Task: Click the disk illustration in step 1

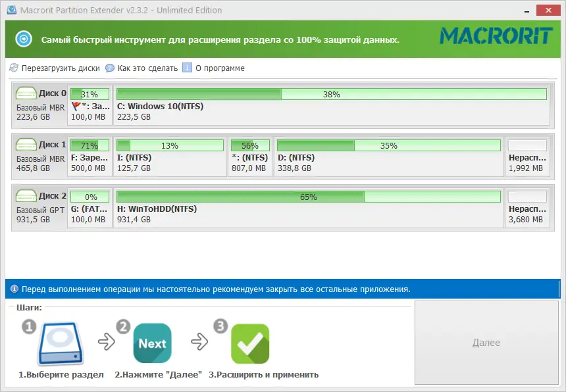Action: (x=59, y=343)
